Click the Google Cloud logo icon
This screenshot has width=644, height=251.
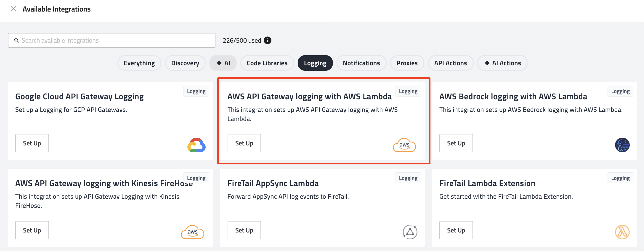pos(196,145)
